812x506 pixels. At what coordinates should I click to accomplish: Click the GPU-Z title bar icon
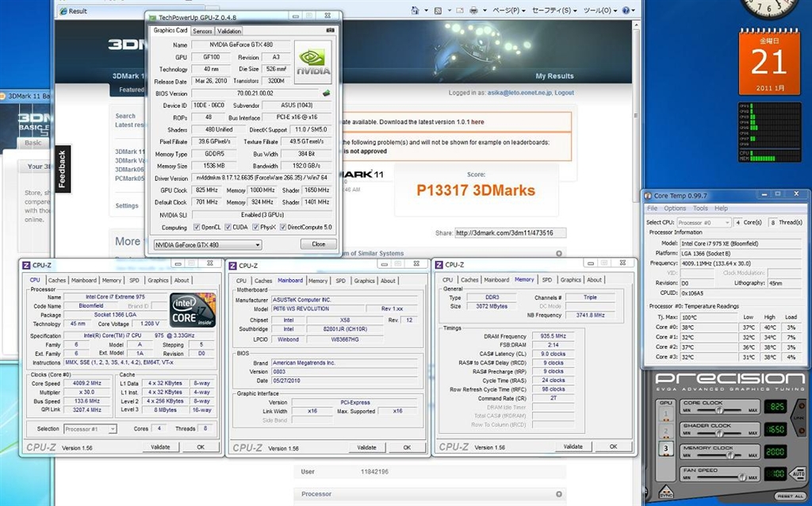click(152, 17)
